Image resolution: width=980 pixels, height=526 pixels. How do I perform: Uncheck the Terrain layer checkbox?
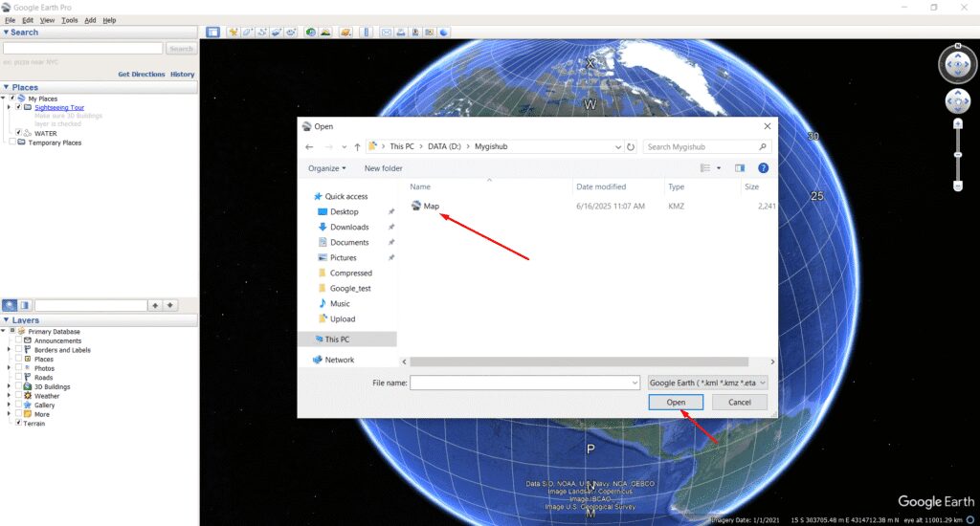pyautogui.click(x=19, y=423)
